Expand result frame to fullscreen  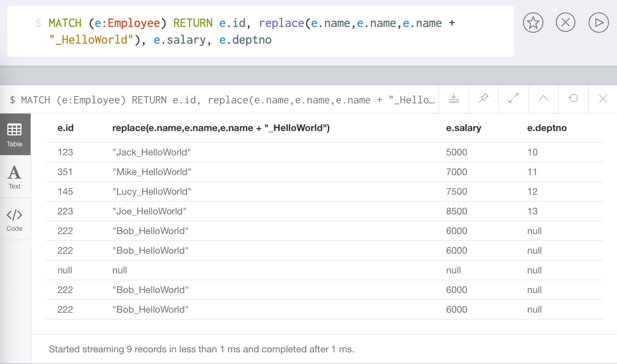coord(514,99)
